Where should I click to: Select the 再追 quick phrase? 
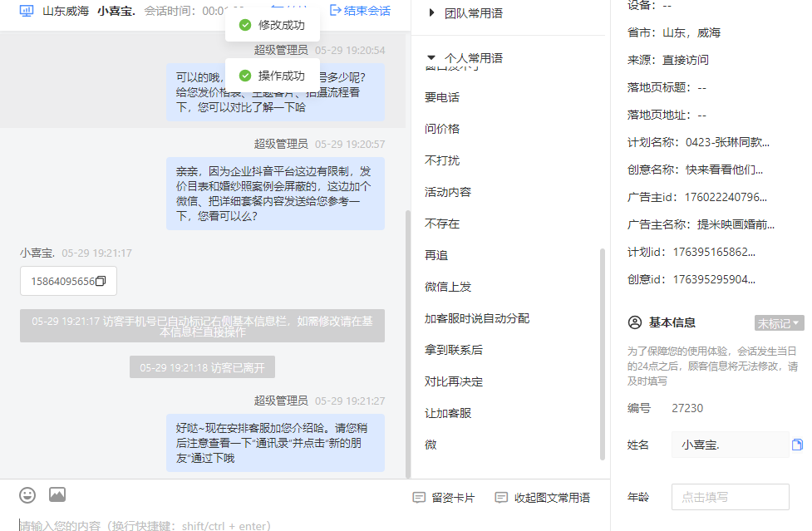click(436, 255)
